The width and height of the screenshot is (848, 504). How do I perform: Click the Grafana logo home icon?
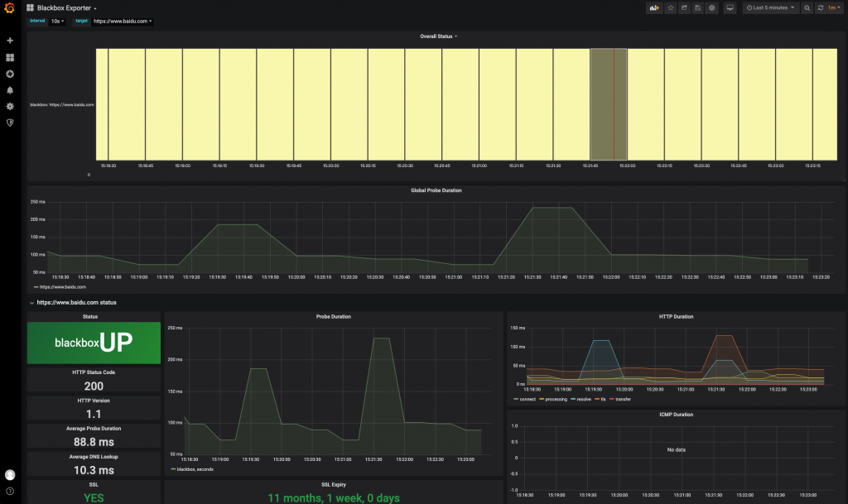(x=10, y=8)
